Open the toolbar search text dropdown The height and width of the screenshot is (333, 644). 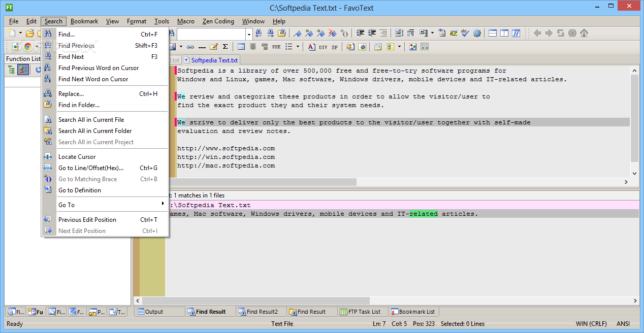pos(249,34)
